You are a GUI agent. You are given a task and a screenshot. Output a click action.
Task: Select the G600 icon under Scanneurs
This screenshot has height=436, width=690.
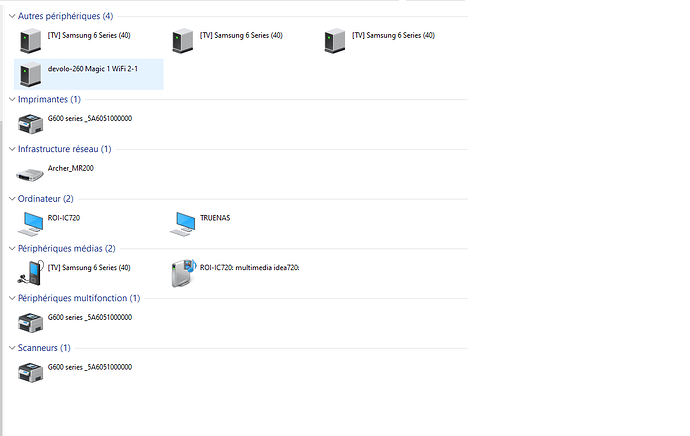[x=30, y=372]
